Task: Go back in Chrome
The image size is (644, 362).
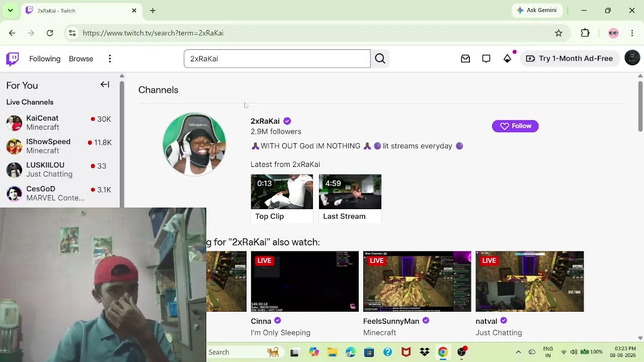Action: pos(12,33)
